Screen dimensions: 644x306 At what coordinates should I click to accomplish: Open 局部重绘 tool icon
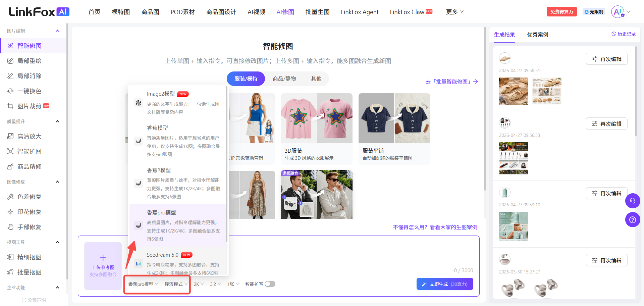click(x=10, y=61)
